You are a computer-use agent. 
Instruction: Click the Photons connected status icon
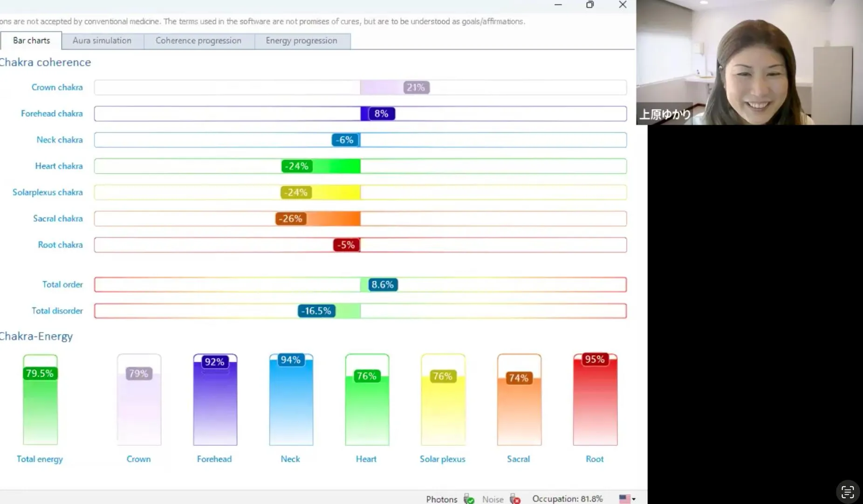469,499
